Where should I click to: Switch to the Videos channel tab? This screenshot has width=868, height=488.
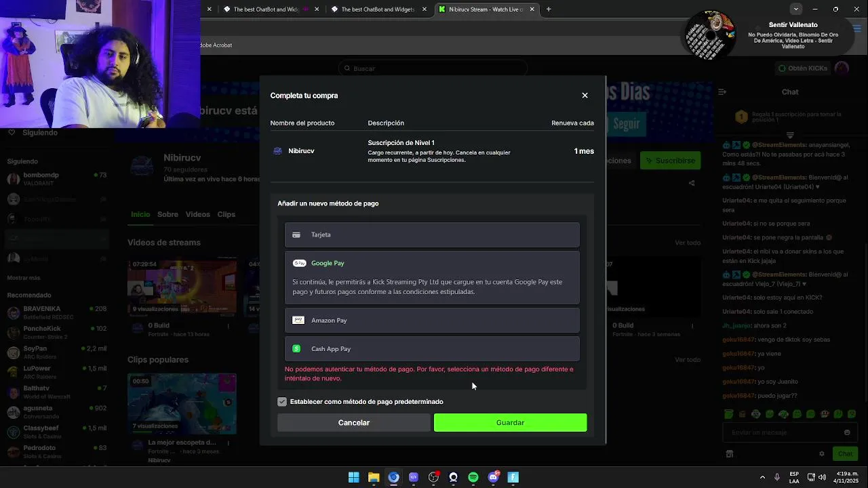coord(198,214)
